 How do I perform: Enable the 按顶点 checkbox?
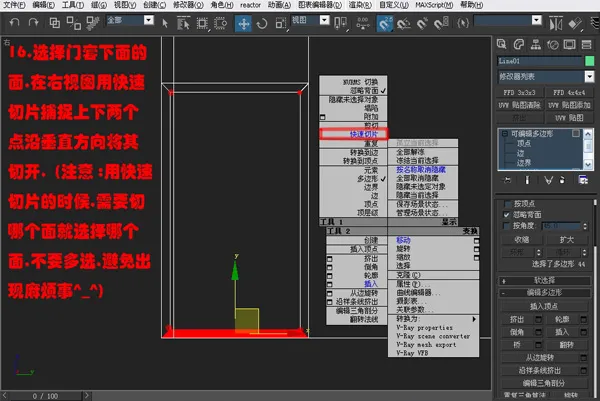click(x=507, y=204)
